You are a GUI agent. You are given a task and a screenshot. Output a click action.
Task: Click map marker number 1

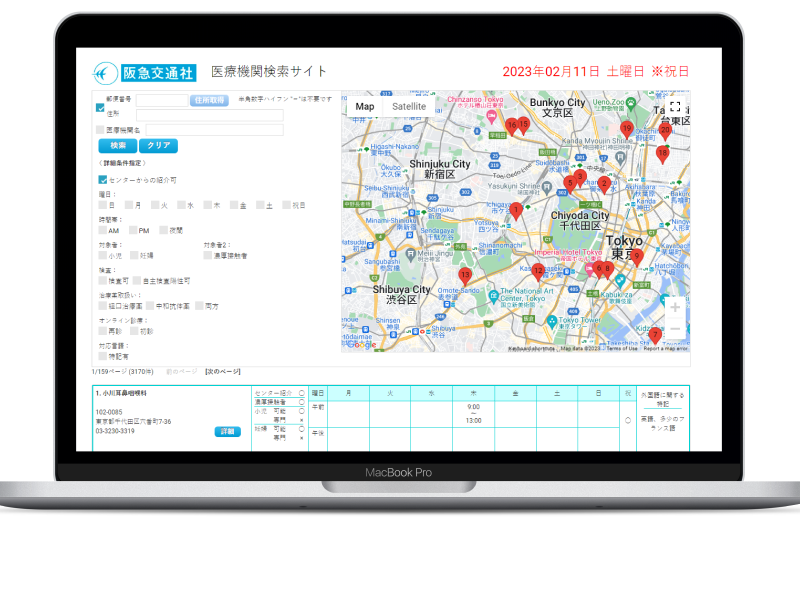click(x=516, y=210)
